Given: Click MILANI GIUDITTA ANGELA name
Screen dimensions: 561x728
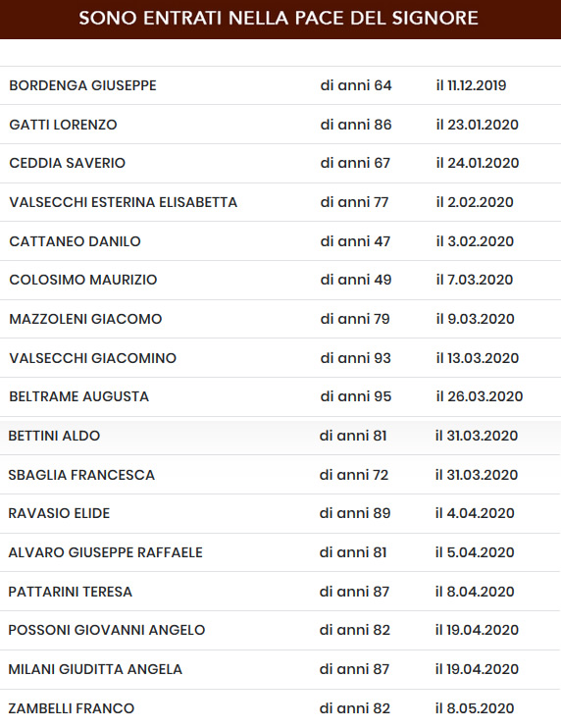Looking at the screenshot, I should point(95,669).
